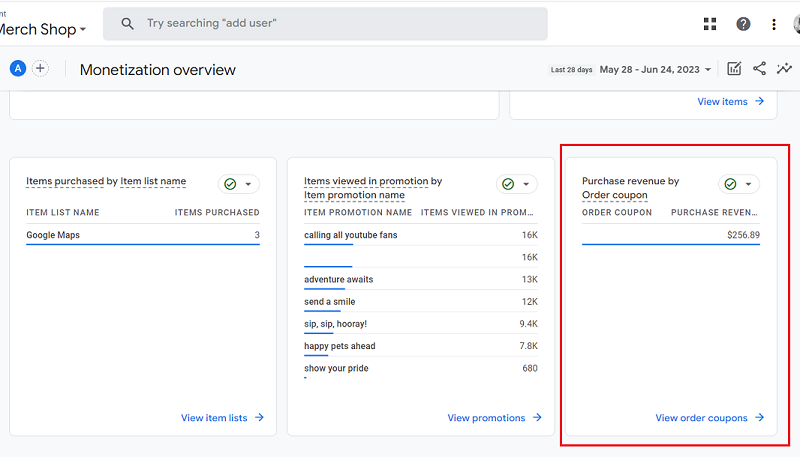Click the 680 value for show your pride
Screen dimensions: 800x457
pyautogui.click(x=530, y=368)
